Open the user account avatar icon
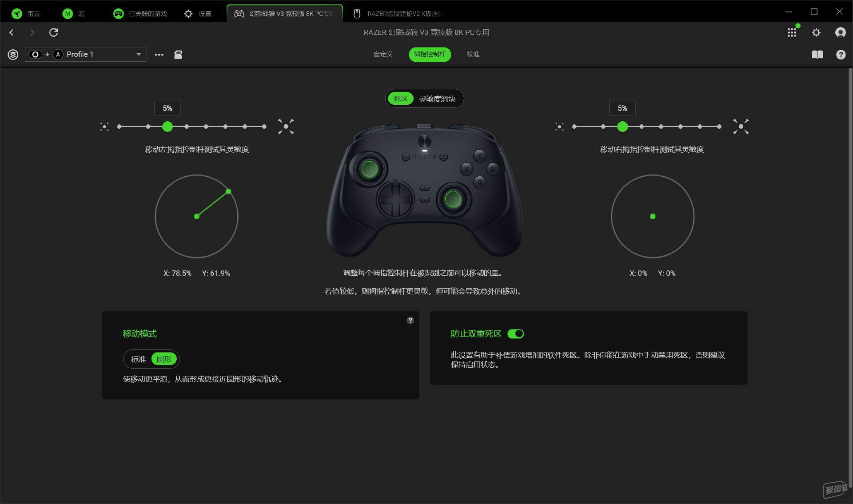 coord(840,32)
